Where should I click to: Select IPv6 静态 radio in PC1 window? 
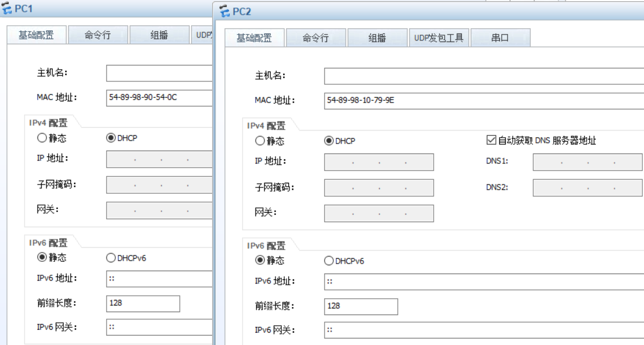coord(42,258)
